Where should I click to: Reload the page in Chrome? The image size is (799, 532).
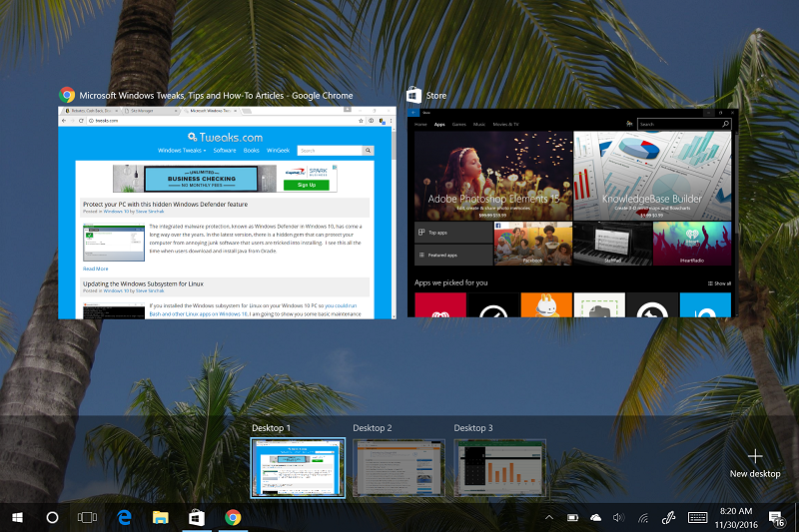tap(81, 121)
